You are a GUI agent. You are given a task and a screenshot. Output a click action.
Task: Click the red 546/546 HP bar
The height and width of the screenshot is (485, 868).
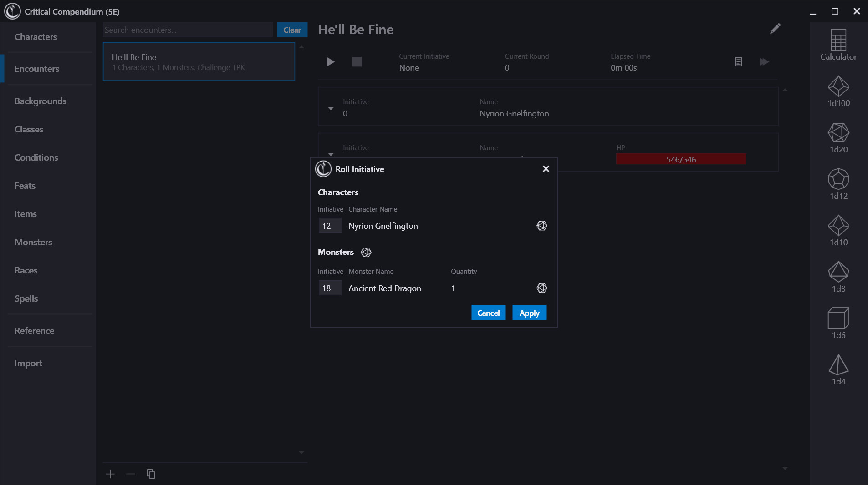[680, 159]
